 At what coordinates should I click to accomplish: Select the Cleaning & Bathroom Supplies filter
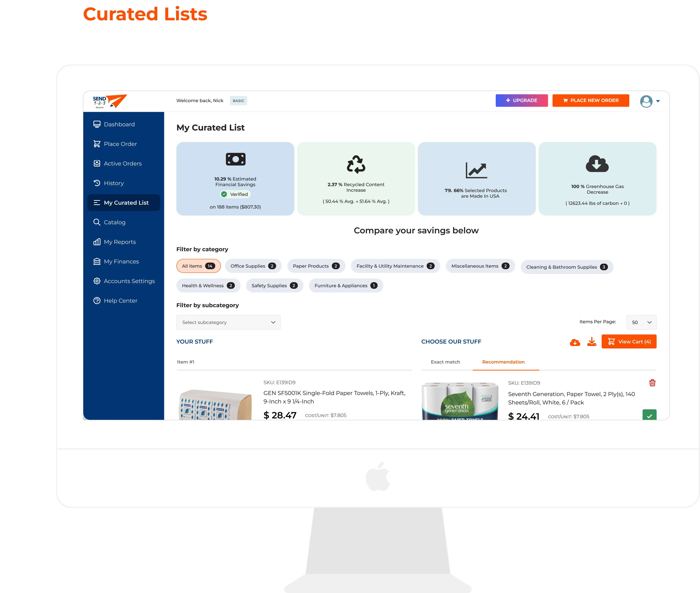click(566, 266)
